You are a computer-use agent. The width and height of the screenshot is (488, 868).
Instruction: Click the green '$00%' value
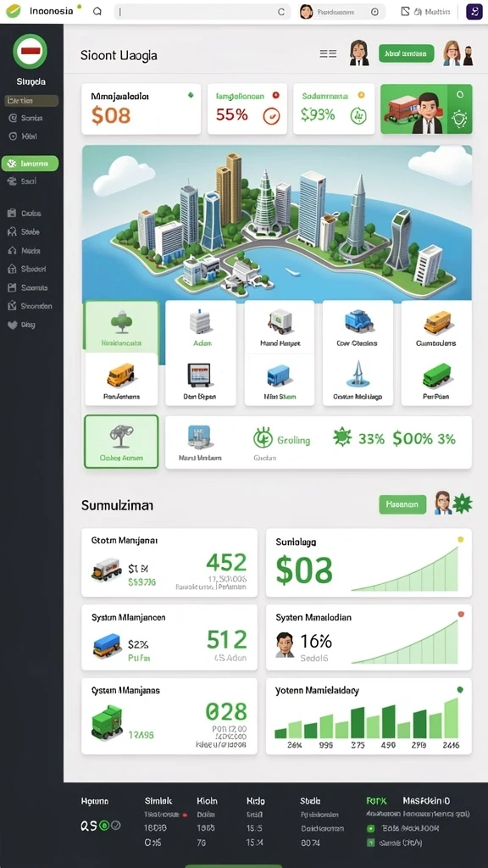click(x=413, y=439)
